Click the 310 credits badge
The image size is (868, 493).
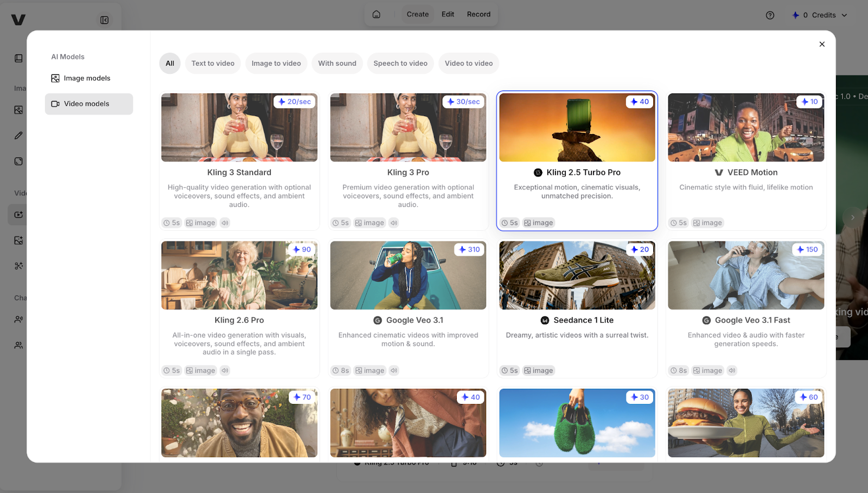[x=469, y=249]
